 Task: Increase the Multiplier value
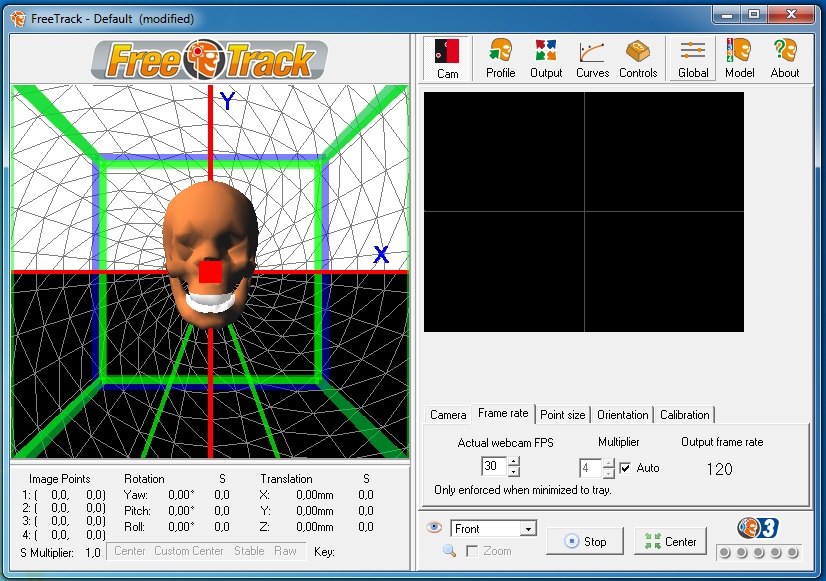pos(608,463)
